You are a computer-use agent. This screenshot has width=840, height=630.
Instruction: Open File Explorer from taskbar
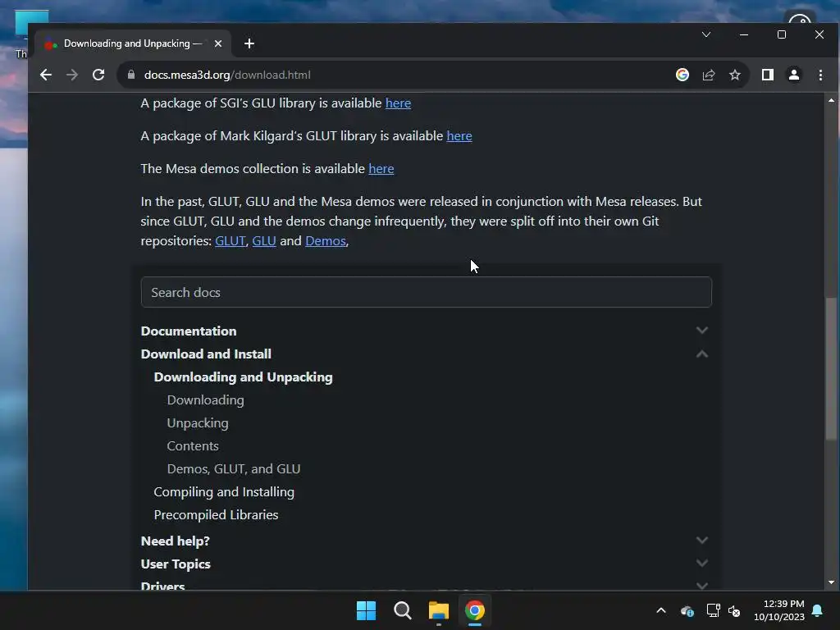(439, 610)
